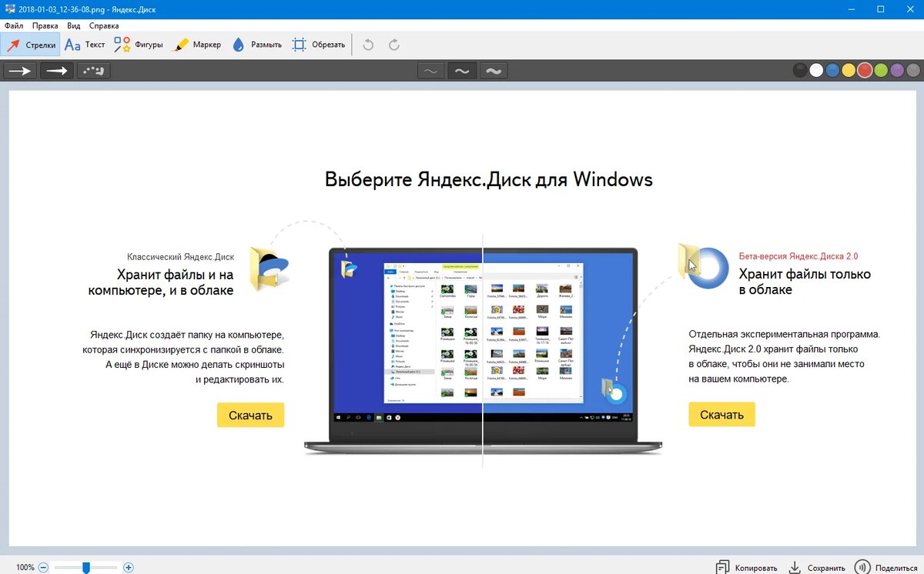Choose the black color swatch
Screen dimensions: 924x574
[801, 71]
